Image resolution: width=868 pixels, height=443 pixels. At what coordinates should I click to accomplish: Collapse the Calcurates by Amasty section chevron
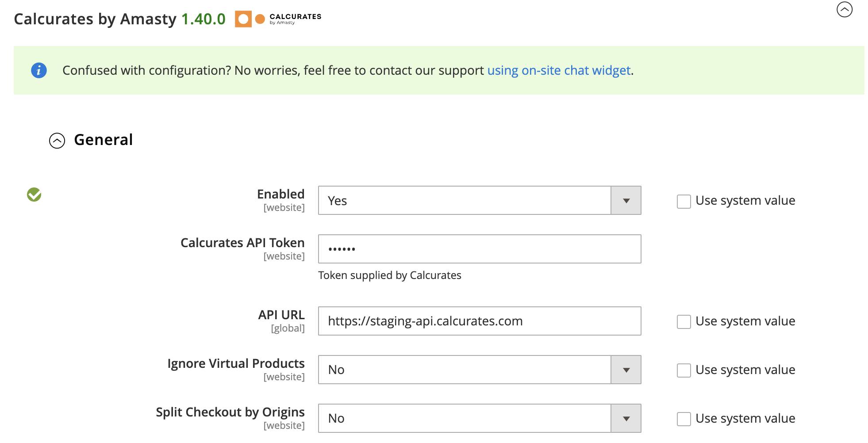pos(844,9)
